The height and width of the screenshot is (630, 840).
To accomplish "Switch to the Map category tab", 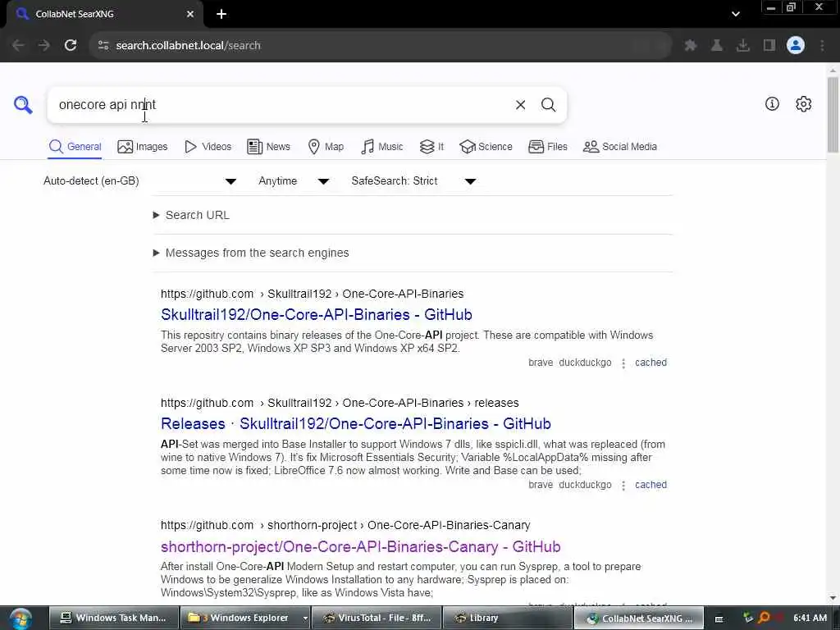I will [326, 146].
